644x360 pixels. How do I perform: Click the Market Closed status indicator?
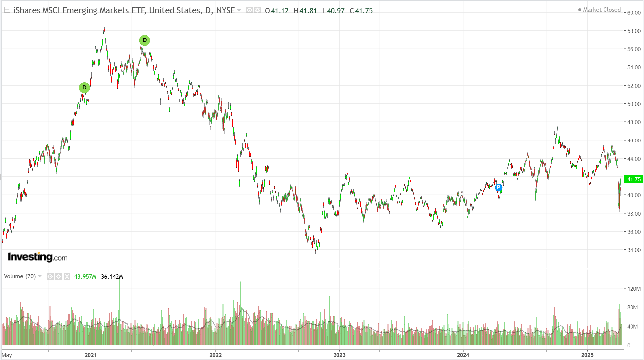tap(600, 10)
